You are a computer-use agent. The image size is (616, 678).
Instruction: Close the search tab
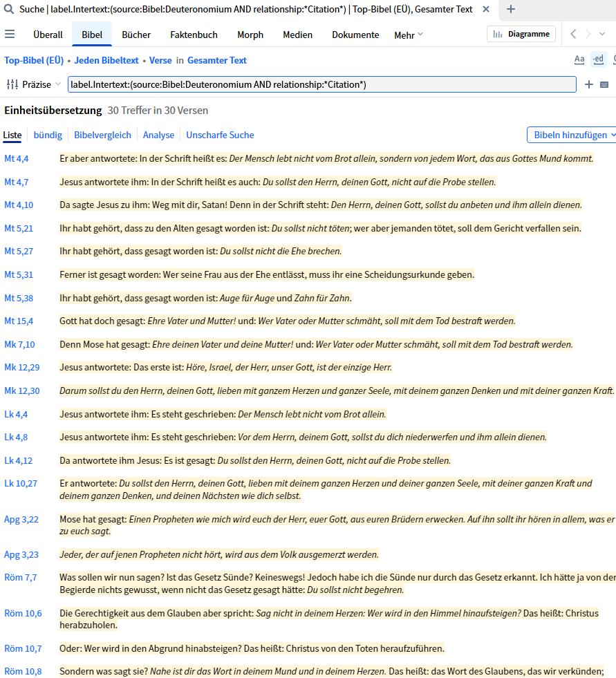coord(486,9)
